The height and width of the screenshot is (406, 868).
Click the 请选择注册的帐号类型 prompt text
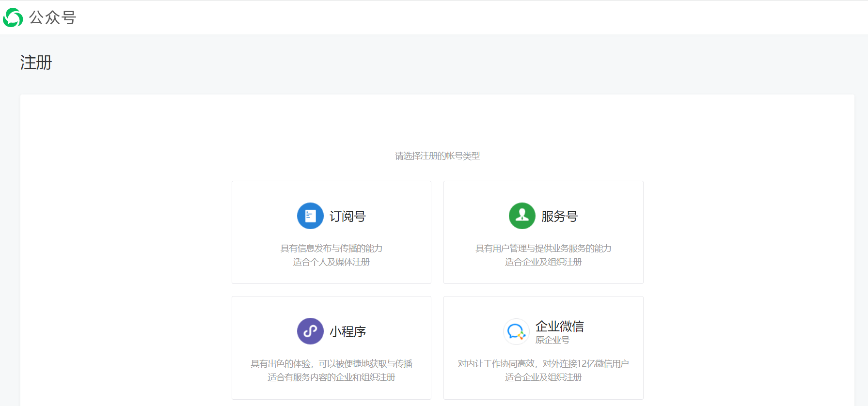pyautogui.click(x=438, y=156)
